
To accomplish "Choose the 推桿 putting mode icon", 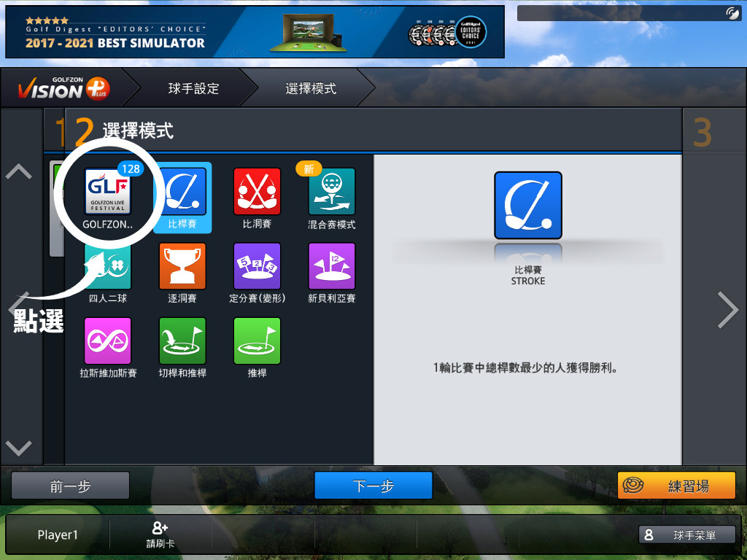I will pos(257,341).
